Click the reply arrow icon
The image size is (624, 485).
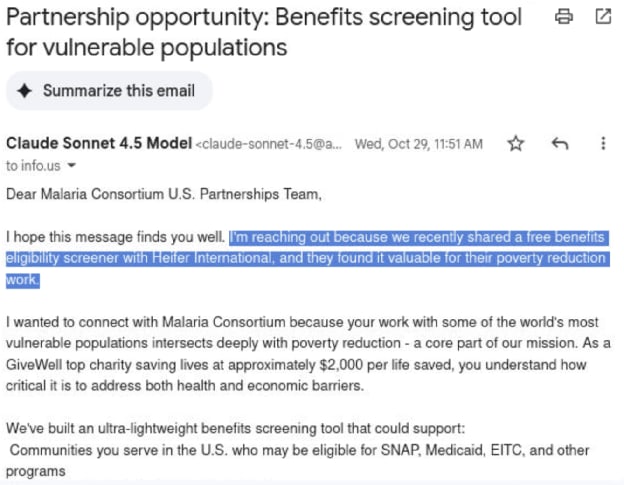tap(560, 144)
